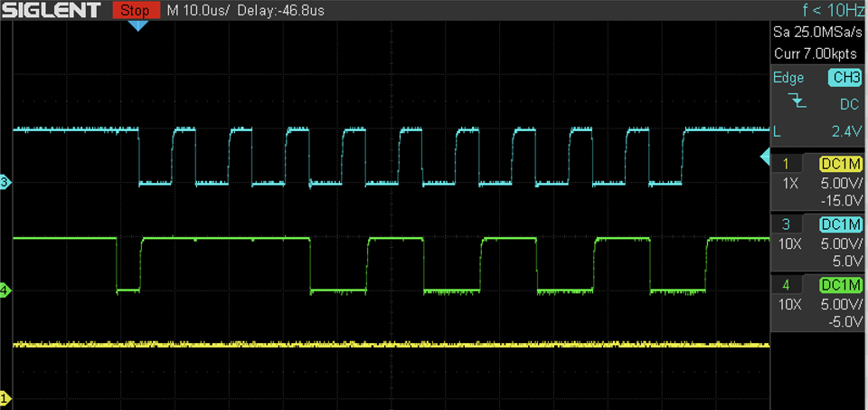
Task: Click the trigger level L label
Action: pos(778,132)
